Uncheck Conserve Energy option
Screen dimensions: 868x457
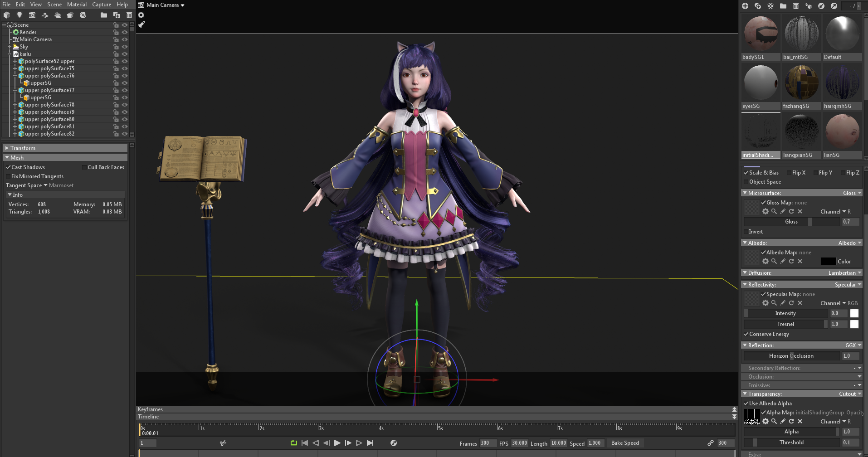[x=746, y=334]
